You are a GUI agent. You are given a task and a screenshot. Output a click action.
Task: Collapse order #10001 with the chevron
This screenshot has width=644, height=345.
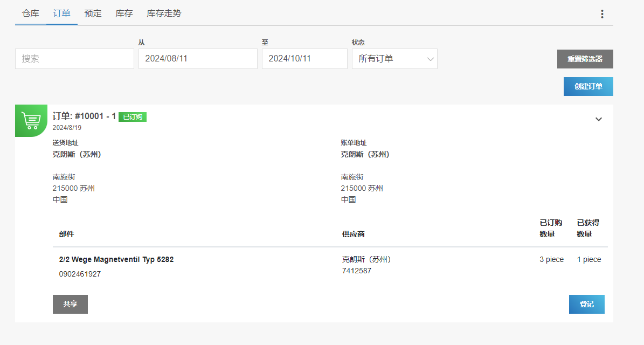[x=598, y=119]
